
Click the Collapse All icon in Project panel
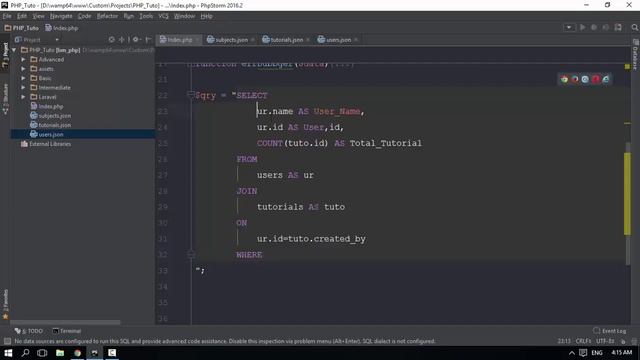122,40
